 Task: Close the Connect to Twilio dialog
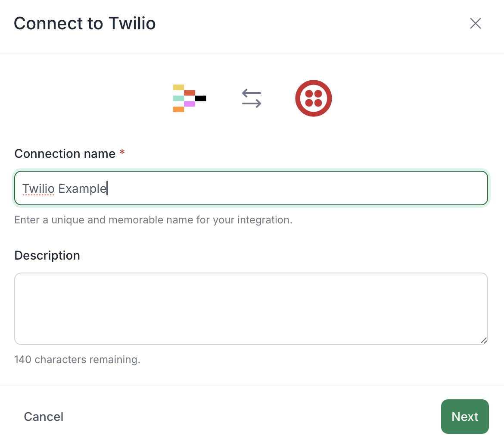coord(475,23)
